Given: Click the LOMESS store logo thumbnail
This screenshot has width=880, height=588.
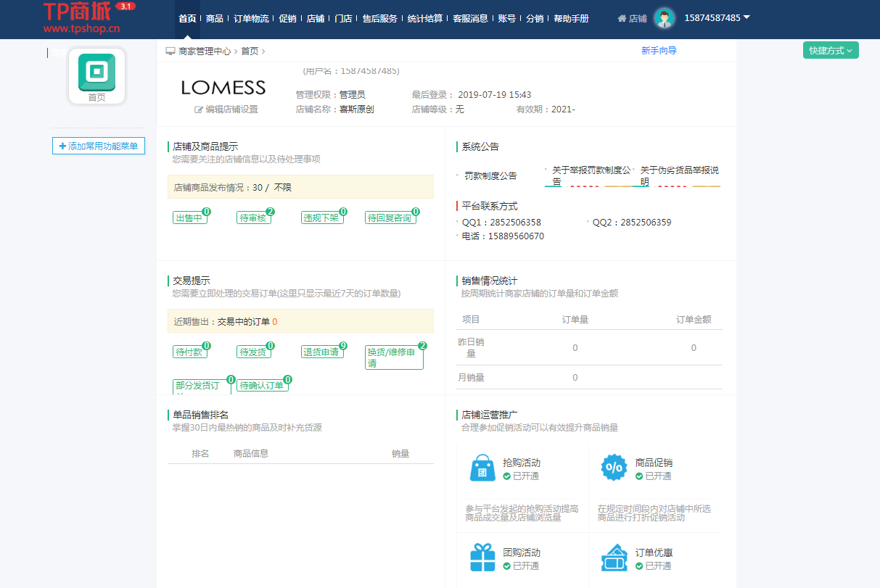Looking at the screenshot, I should point(223,88).
